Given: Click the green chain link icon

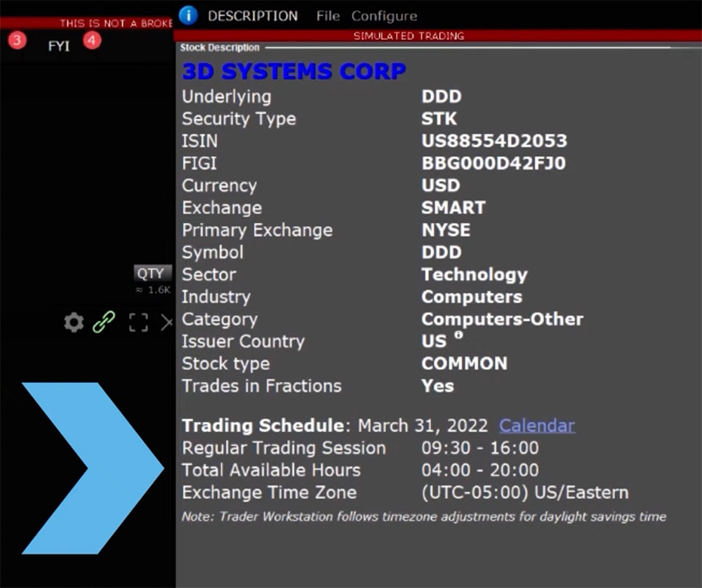Looking at the screenshot, I should [105, 322].
